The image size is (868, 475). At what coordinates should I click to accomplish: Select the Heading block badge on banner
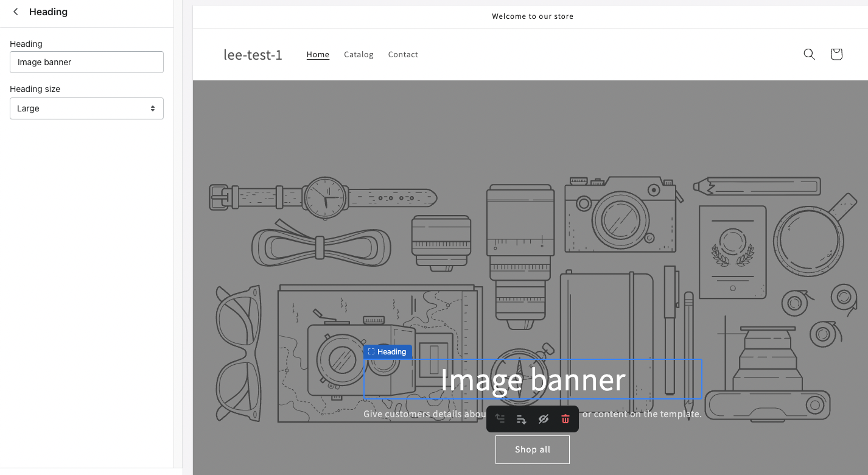(x=388, y=351)
